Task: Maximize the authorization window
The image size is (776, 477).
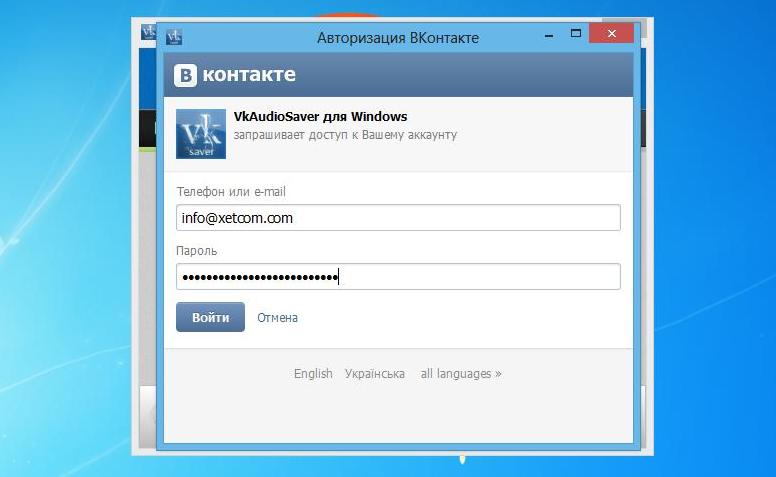Action: pos(576,34)
